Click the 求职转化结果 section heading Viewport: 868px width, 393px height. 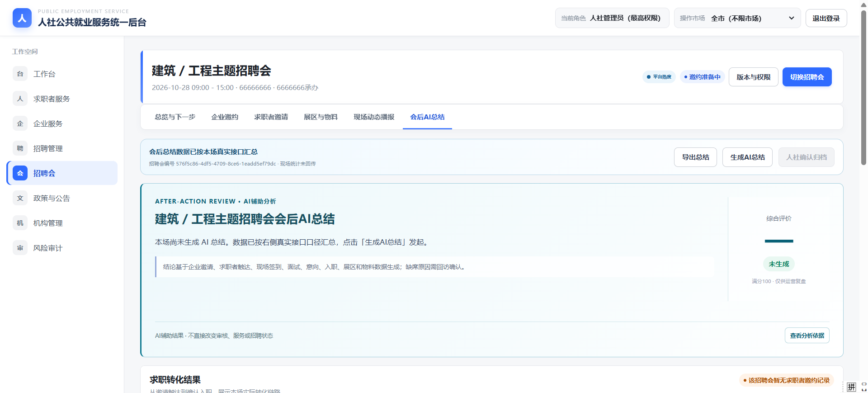(175, 379)
